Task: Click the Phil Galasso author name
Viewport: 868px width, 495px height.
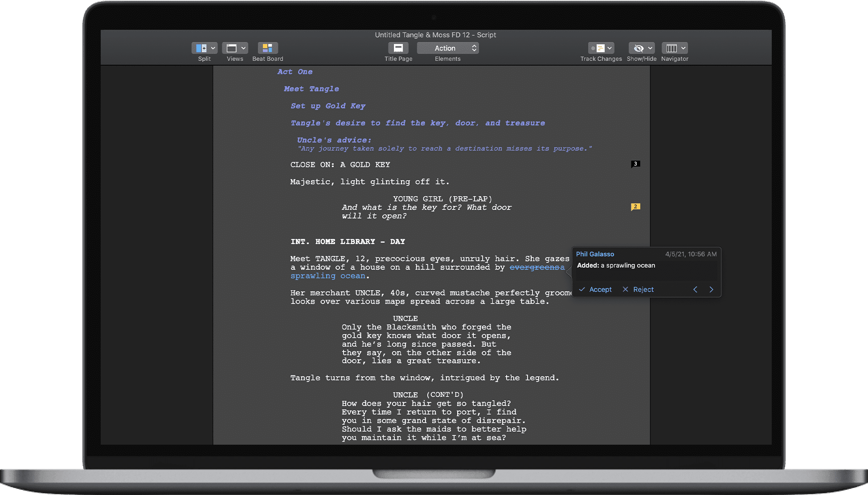Action: point(595,254)
